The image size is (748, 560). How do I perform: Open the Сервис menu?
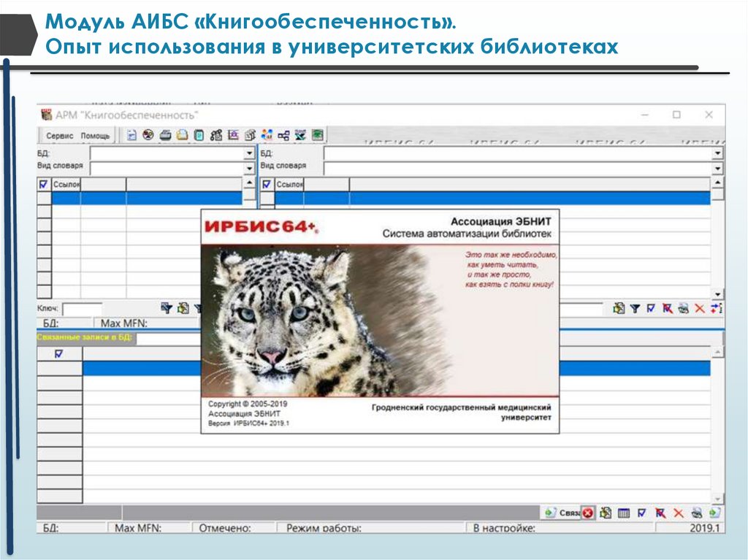coord(60,136)
